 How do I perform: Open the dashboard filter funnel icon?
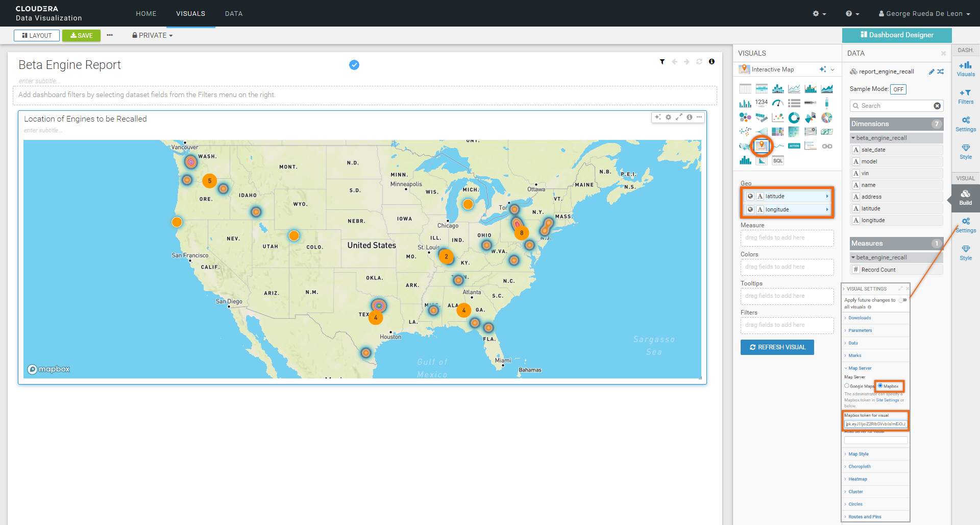[x=662, y=62]
